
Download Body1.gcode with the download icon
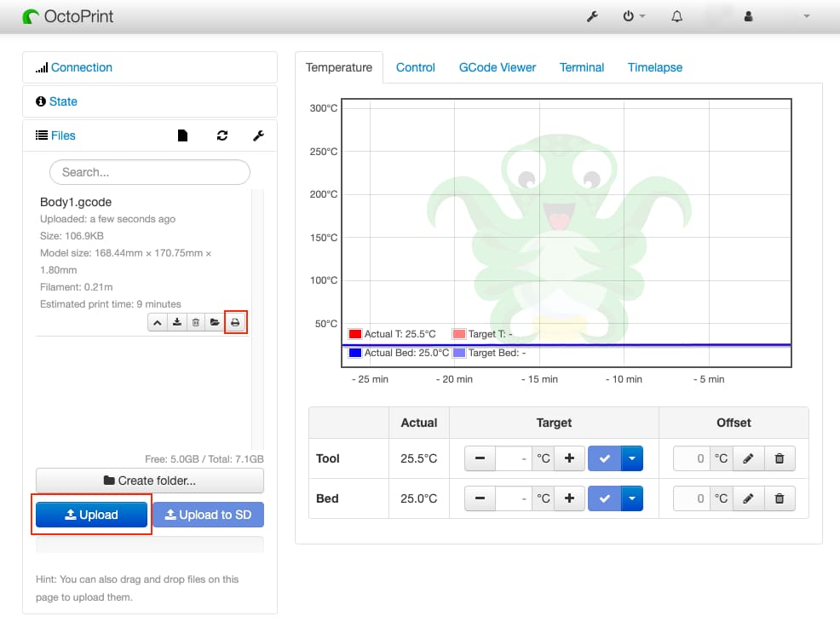(x=176, y=322)
